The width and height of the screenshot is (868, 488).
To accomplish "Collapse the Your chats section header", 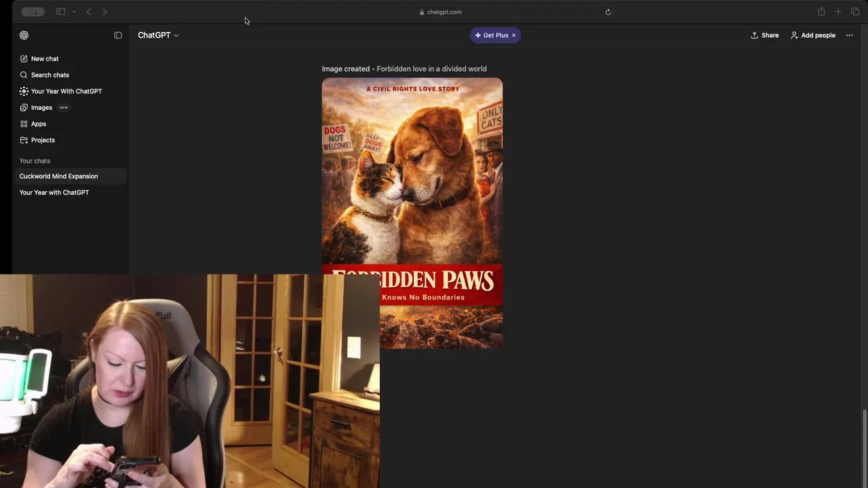I will 35,161.
